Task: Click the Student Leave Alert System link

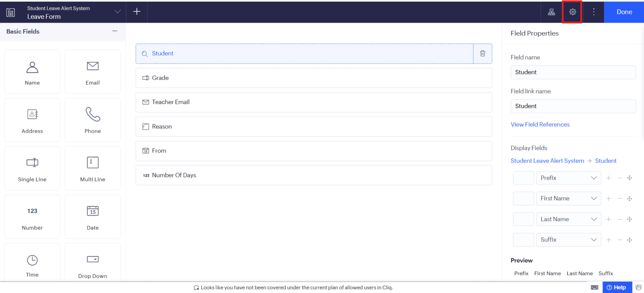Action: tap(547, 161)
